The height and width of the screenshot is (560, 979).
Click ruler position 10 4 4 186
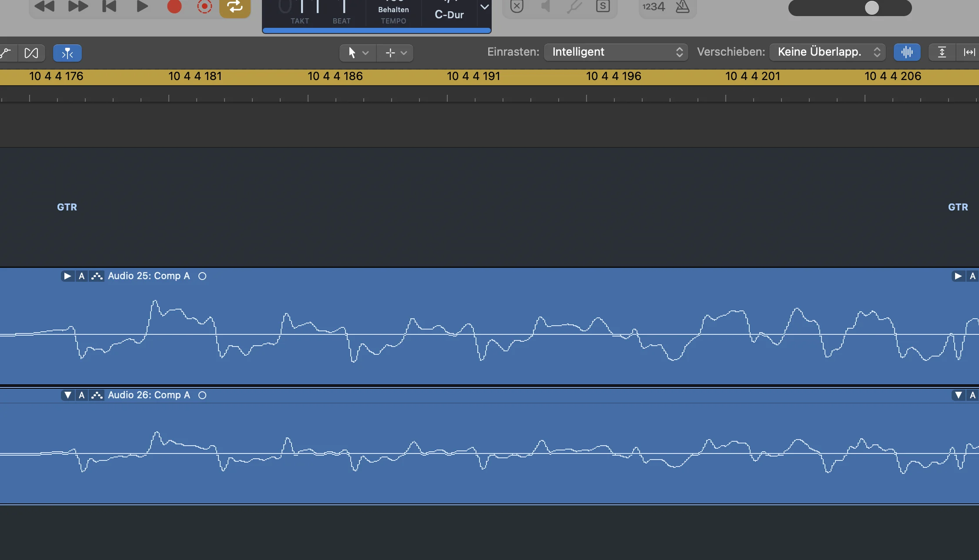[335, 76]
